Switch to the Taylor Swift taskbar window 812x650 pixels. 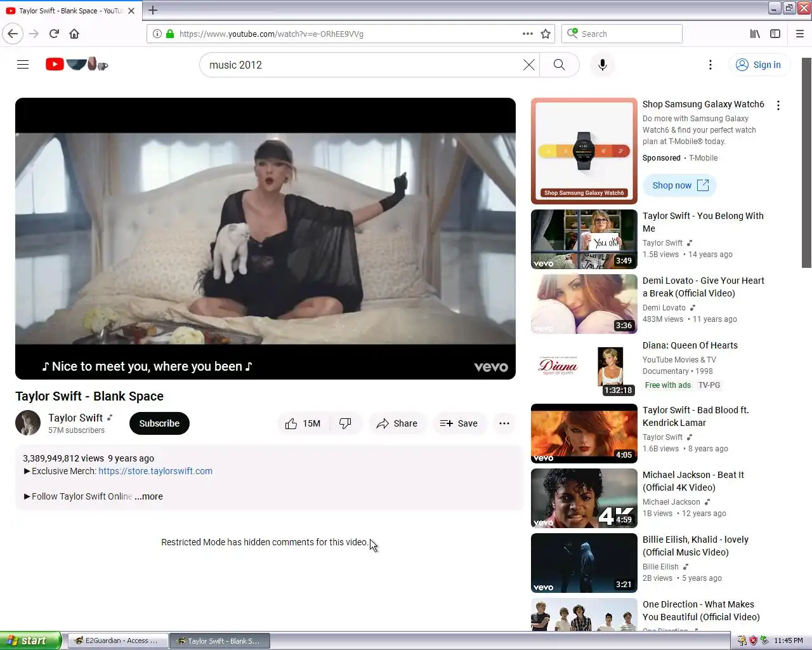pos(219,640)
